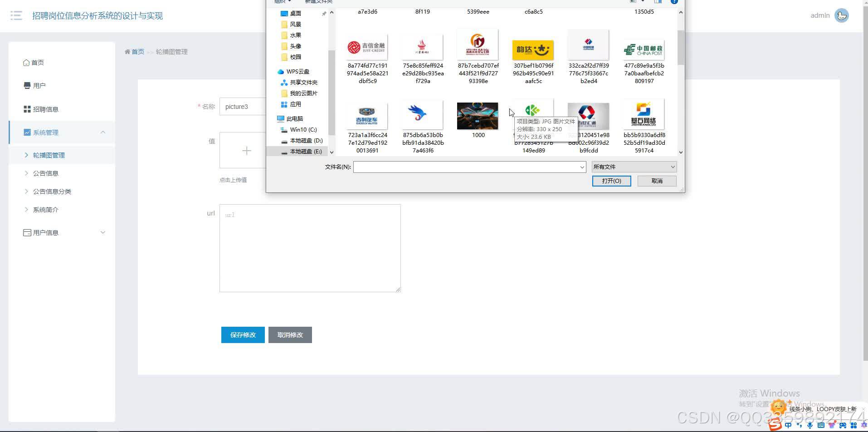
Task: Open the 文件名 combo box arrow
Action: [582, 167]
